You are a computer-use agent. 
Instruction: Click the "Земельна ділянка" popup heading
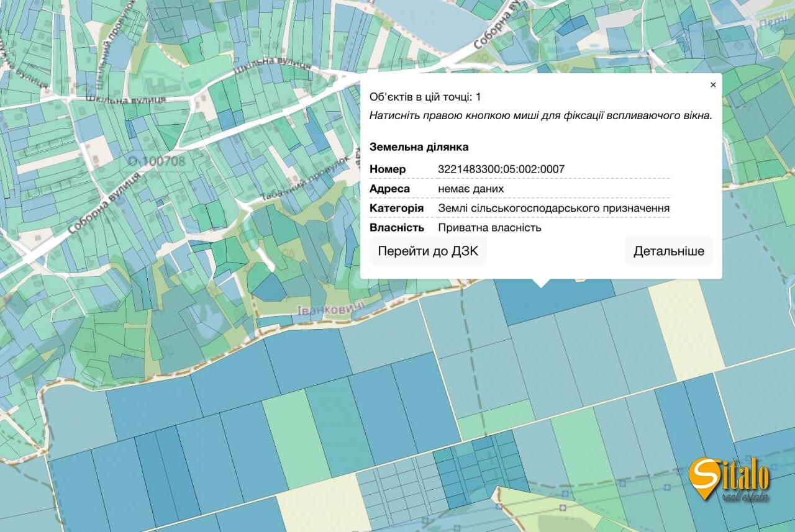click(x=419, y=147)
